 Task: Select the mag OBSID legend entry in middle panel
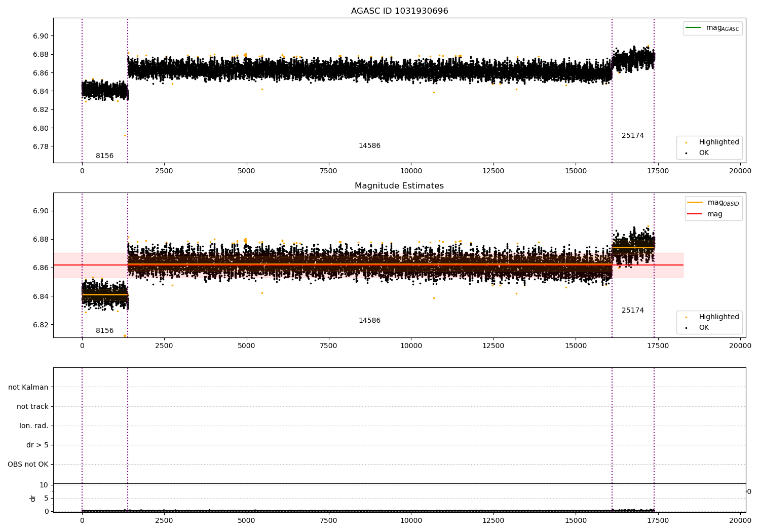713,203
